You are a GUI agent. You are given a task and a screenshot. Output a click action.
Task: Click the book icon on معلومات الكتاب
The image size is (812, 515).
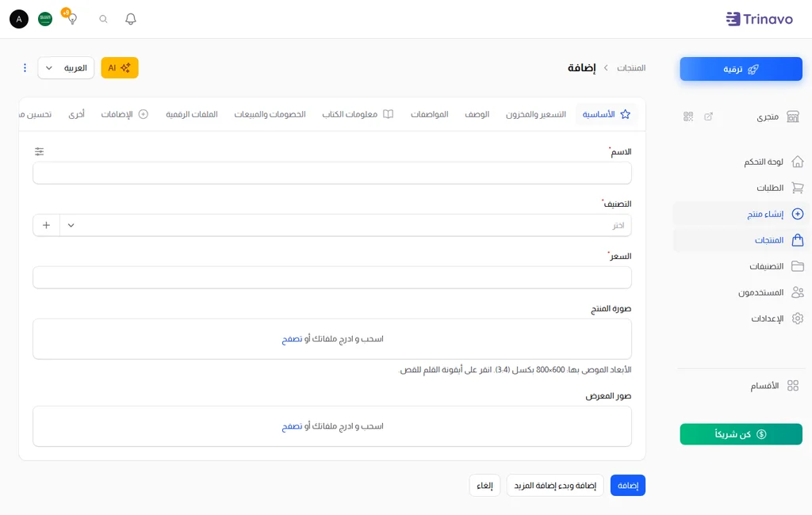pos(389,114)
